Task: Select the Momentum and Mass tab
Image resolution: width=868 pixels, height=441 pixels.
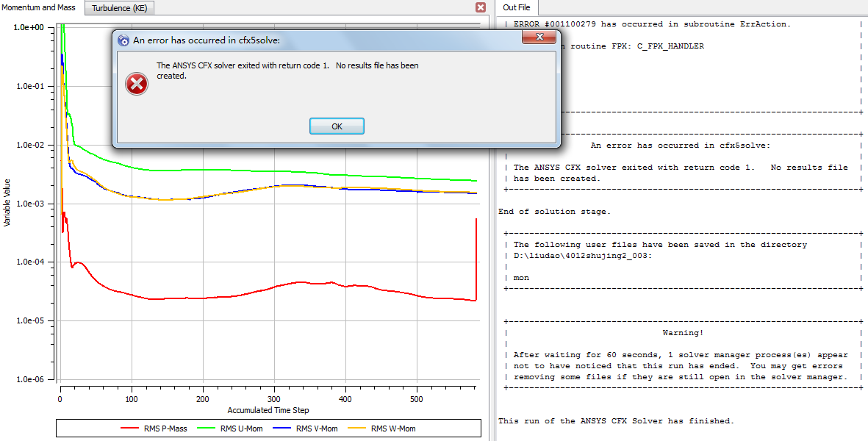Action: click(x=39, y=7)
